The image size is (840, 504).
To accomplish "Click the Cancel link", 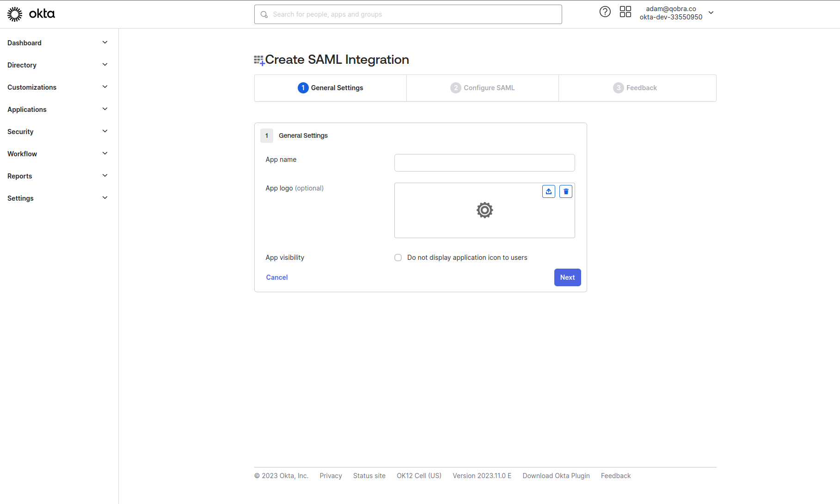I will click(x=277, y=277).
